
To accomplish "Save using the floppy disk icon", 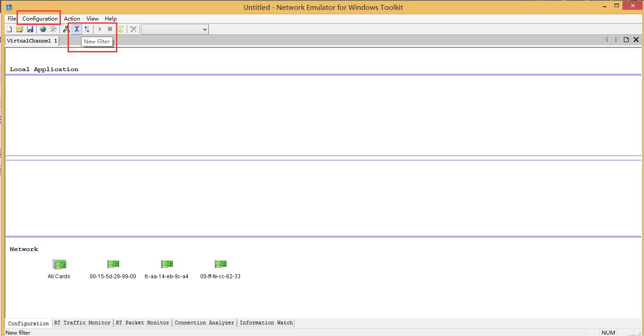I will pos(30,29).
